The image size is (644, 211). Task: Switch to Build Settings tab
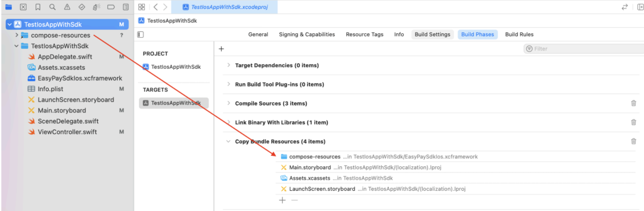coord(433,34)
